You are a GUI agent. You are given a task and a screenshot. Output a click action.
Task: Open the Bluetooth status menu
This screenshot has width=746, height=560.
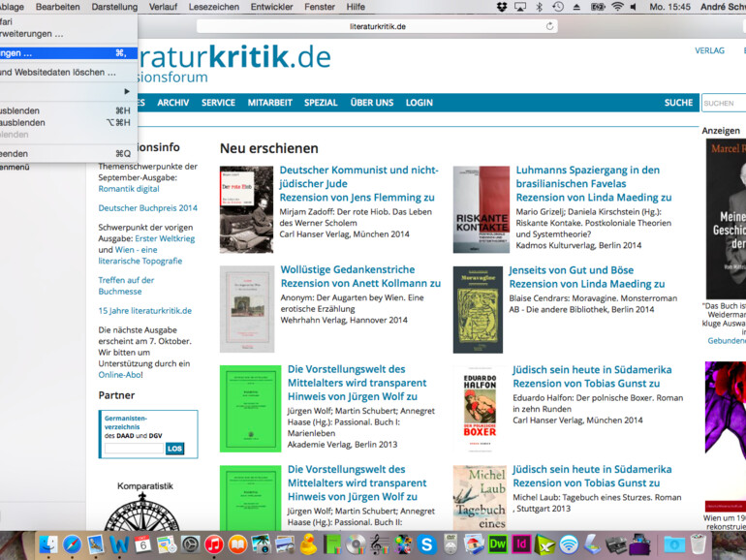[540, 7]
